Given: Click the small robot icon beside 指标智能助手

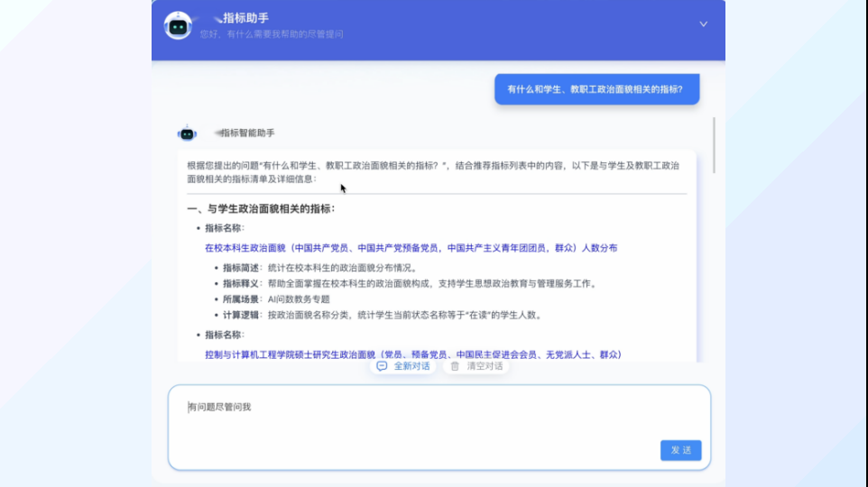Looking at the screenshot, I should tap(187, 133).
